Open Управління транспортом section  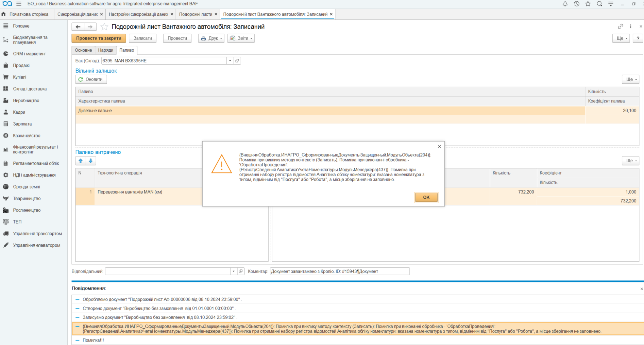[37, 233]
